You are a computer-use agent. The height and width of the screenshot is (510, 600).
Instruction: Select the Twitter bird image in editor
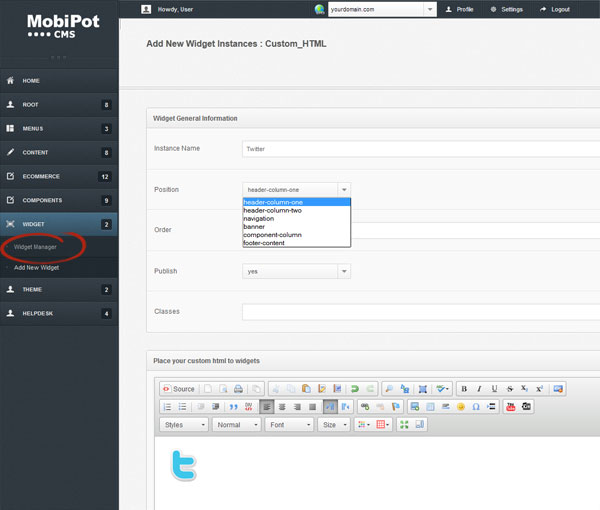click(184, 465)
